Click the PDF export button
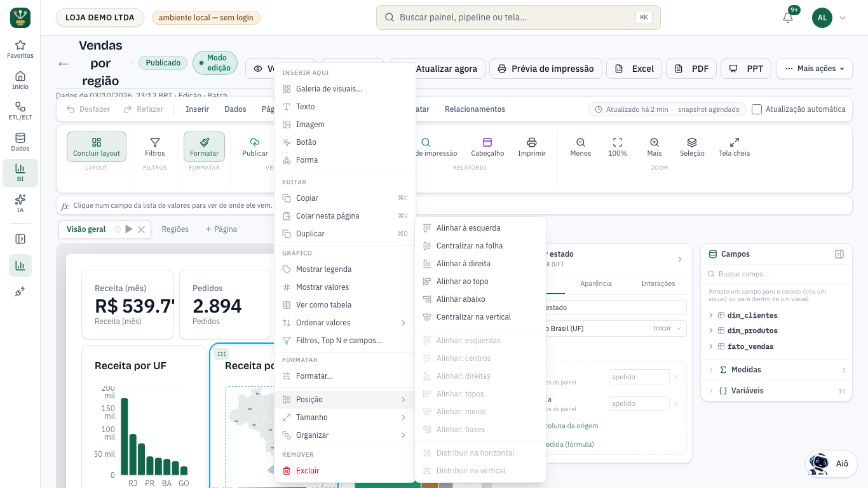 (691, 69)
